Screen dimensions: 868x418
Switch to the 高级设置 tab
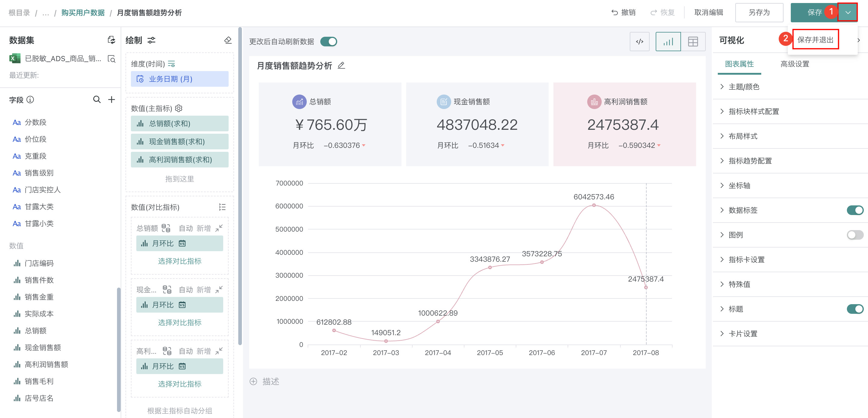point(794,64)
